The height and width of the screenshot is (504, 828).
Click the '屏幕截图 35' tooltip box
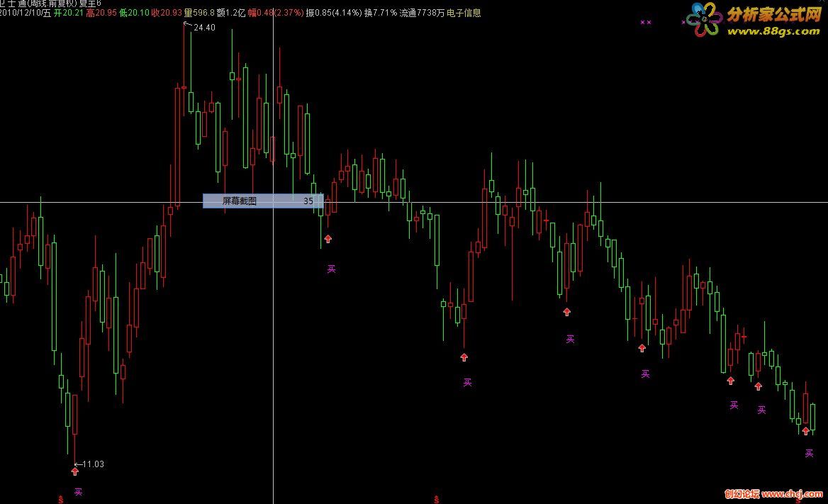[263, 201]
